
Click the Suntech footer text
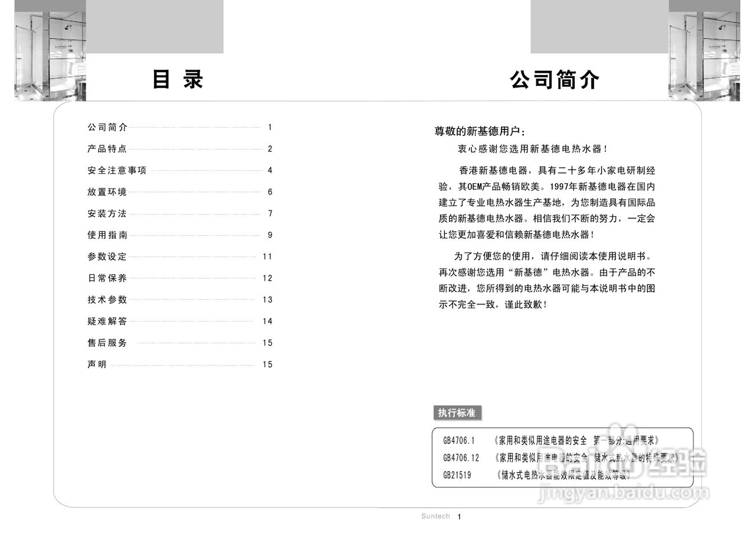(436, 516)
